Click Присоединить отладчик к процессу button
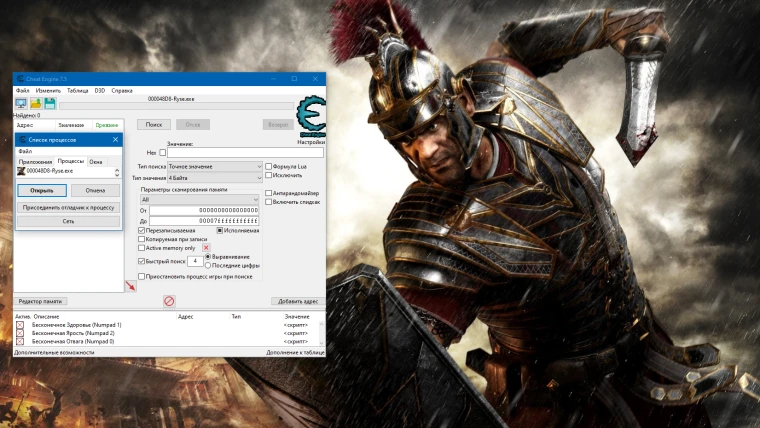This screenshot has width=760, height=428. (68, 207)
